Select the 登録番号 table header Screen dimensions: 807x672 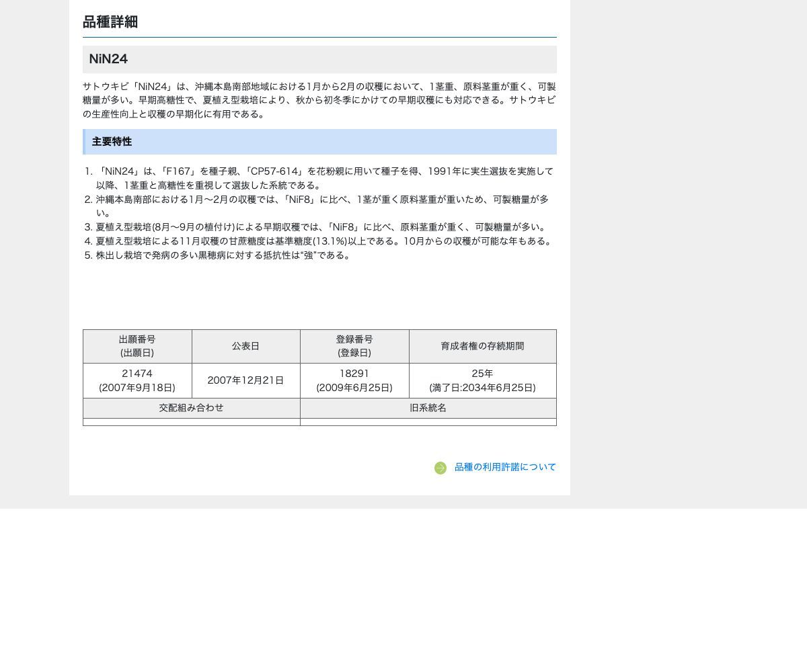(354, 346)
